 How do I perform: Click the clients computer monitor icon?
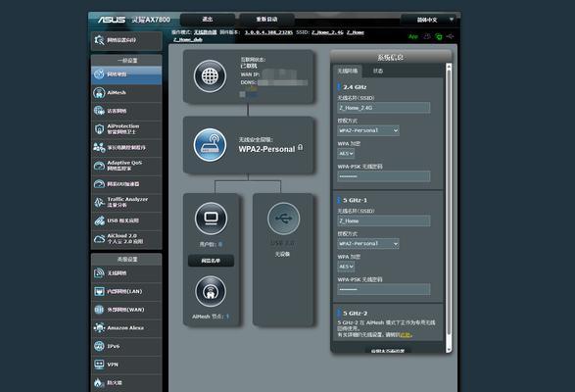(x=211, y=219)
